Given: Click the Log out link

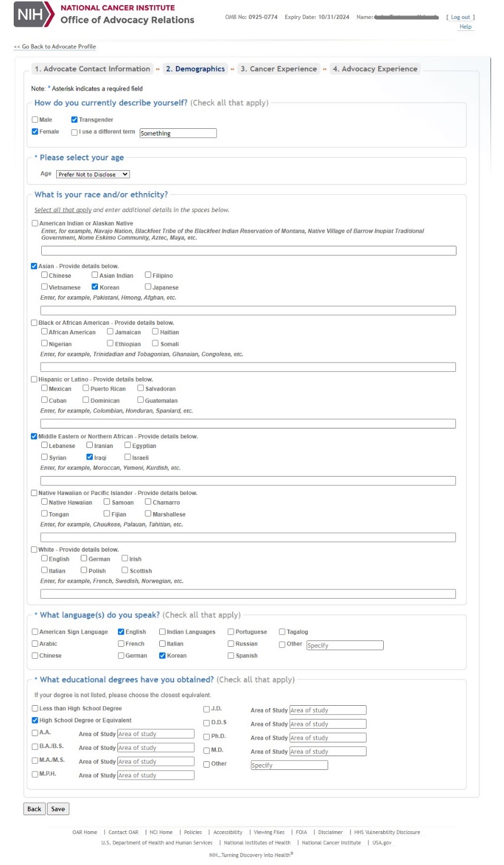Looking at the screenshot, I should click(460, 17).
